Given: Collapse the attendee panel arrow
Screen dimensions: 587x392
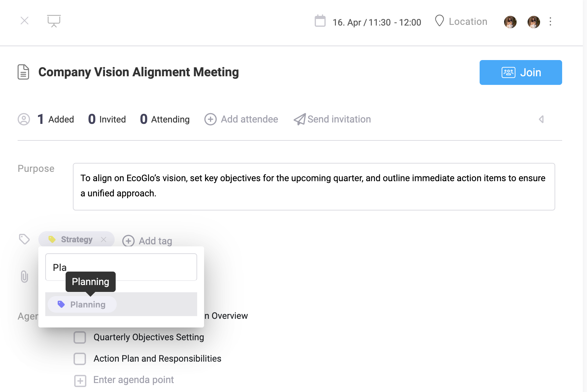Looking at the screenshot, I should click(541, 119).
